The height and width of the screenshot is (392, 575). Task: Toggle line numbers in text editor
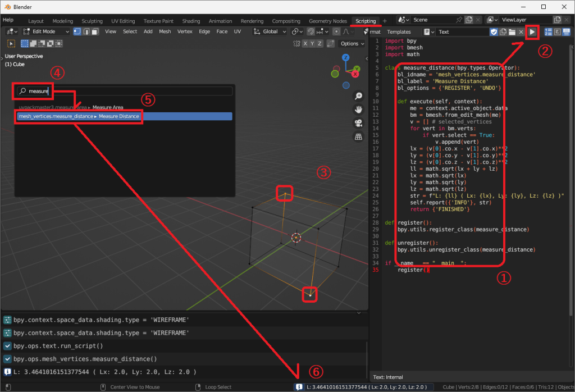tap(548, 32)
